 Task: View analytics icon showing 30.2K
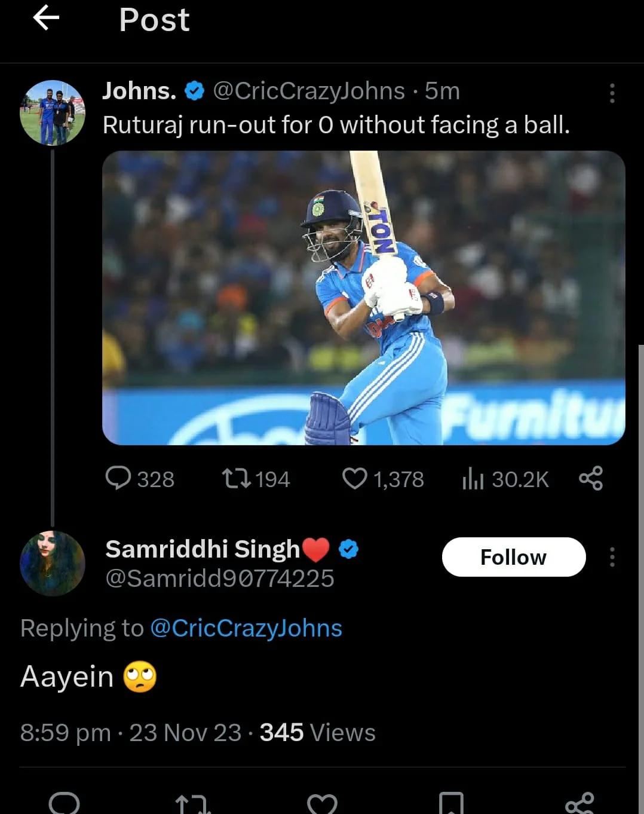(x=473, y=479)
